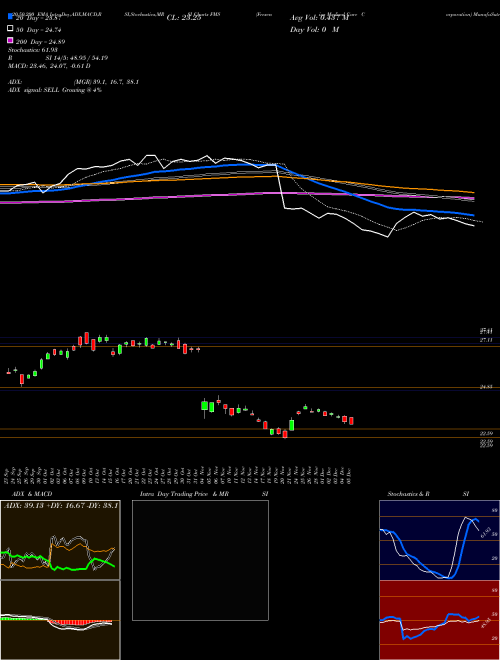Viewport: 500px width, 660px height.
Task: Select the MACD values line
Action: pos(49,66)
